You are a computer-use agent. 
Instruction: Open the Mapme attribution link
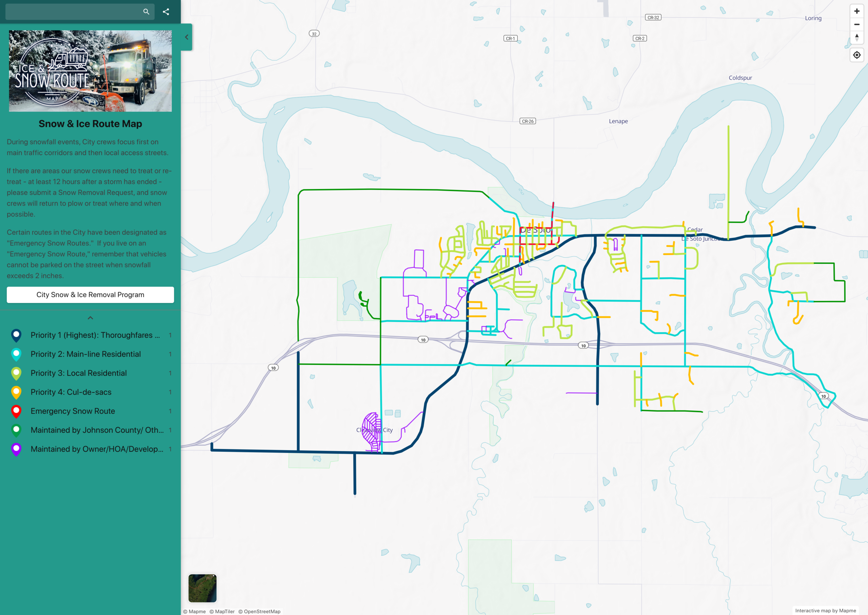(x=195, y=611)
